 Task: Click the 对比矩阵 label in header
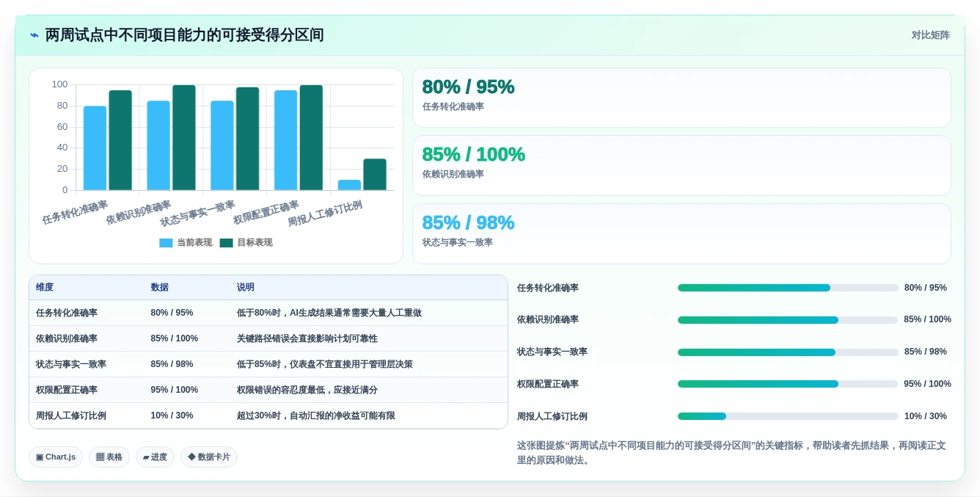pyautogui.click(x=930, y=35)
